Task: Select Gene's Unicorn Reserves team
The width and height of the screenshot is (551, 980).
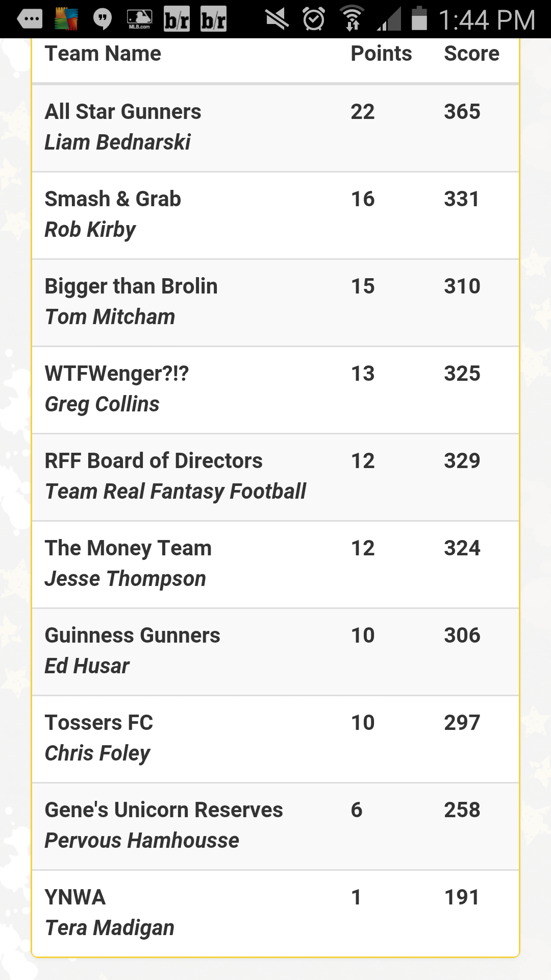Action: tap(275, 826)
